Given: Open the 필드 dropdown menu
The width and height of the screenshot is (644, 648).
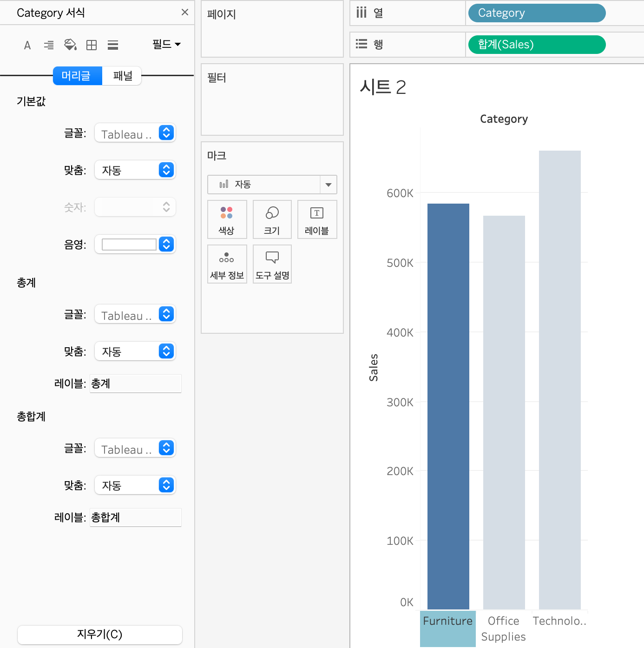Looking at the screenshot, I should [166, 45].
